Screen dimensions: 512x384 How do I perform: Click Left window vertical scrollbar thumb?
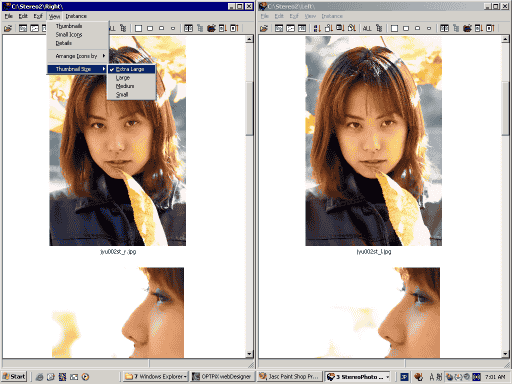point(505,108)
